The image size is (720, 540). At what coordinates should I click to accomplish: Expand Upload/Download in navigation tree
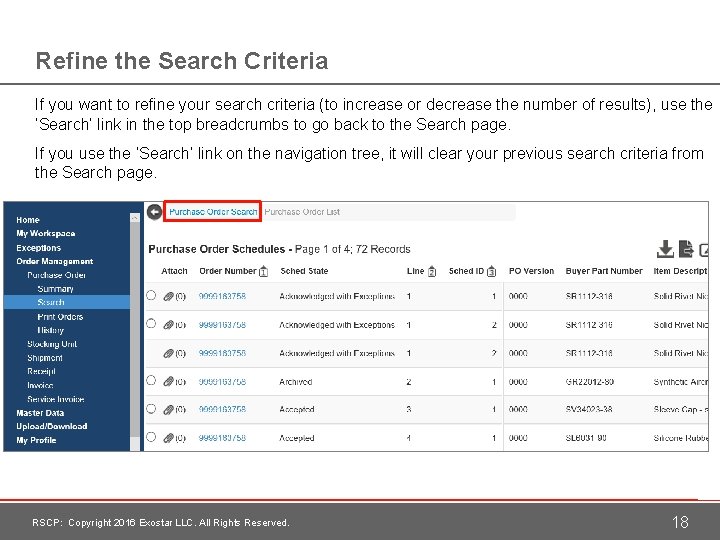coord(52,426)
